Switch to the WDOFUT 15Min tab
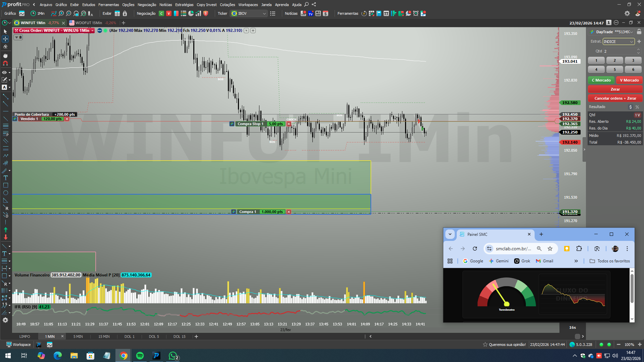The width and height of the screenshot is (644, 362). click(x=88, y=23)
